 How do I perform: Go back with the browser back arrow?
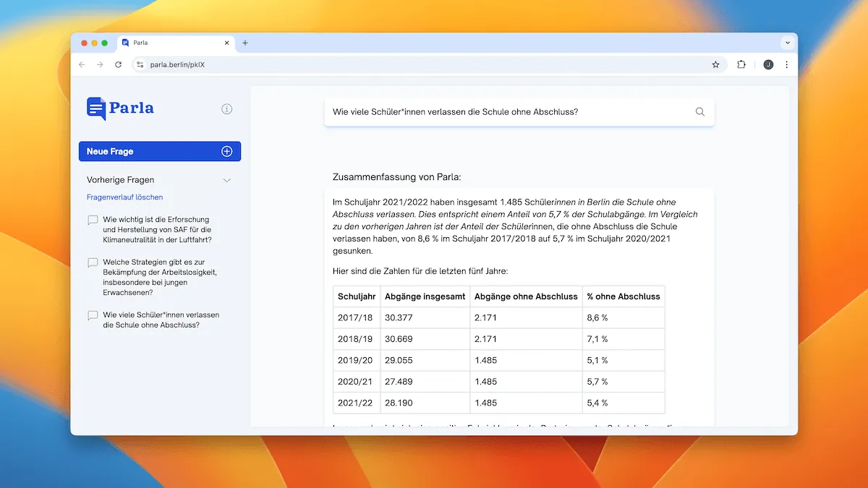(82, 64)
